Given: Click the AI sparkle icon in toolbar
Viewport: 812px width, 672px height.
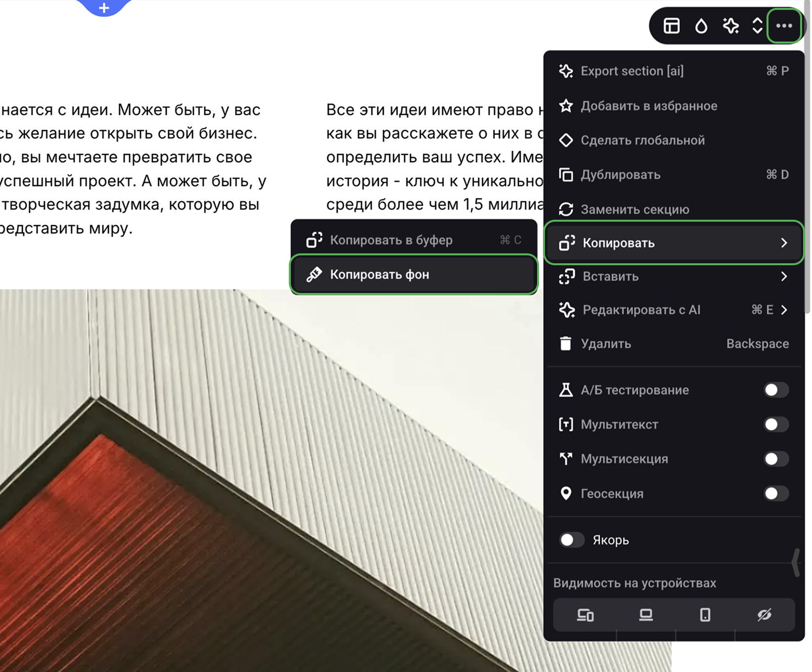Looking at the screenshot, I should tap(730, 26).
